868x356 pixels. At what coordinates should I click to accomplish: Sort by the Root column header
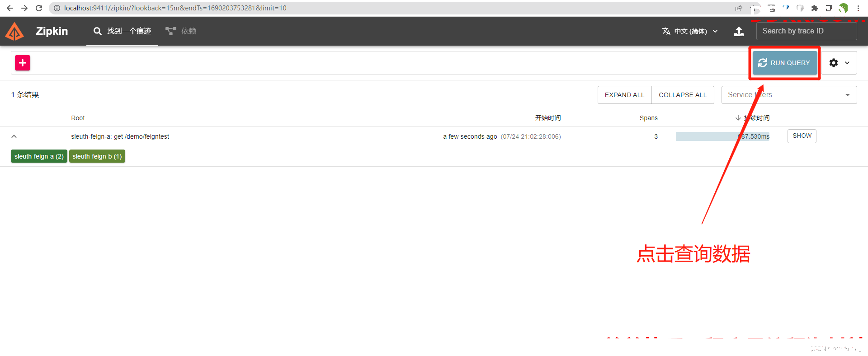pos(78,118)
